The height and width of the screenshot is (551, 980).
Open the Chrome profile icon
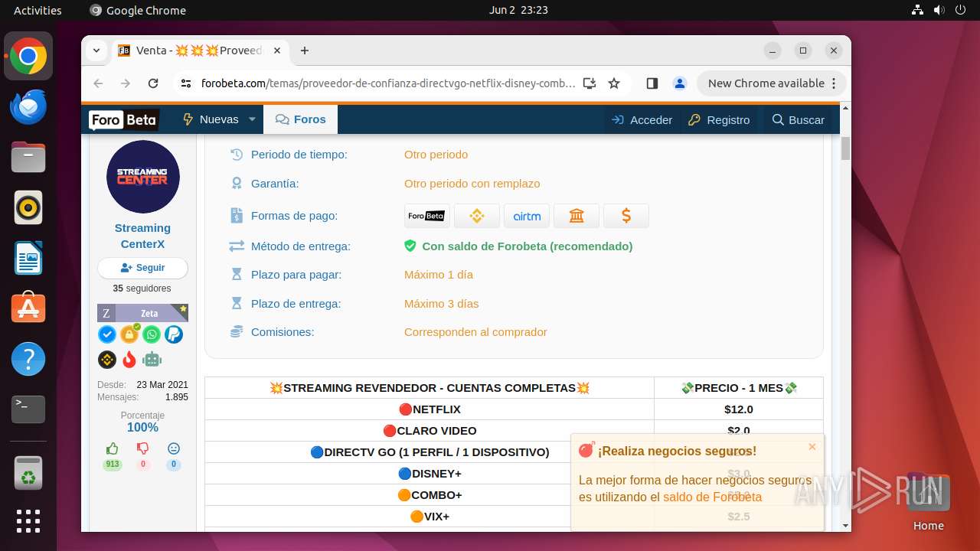(679, 83)
